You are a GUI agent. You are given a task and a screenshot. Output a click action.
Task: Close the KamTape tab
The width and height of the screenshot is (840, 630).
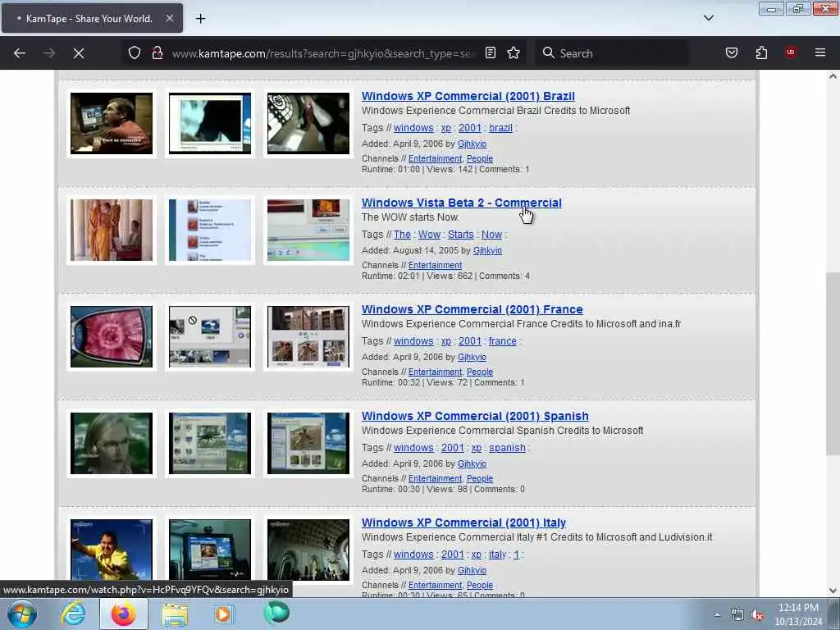[x=169, y=18]
